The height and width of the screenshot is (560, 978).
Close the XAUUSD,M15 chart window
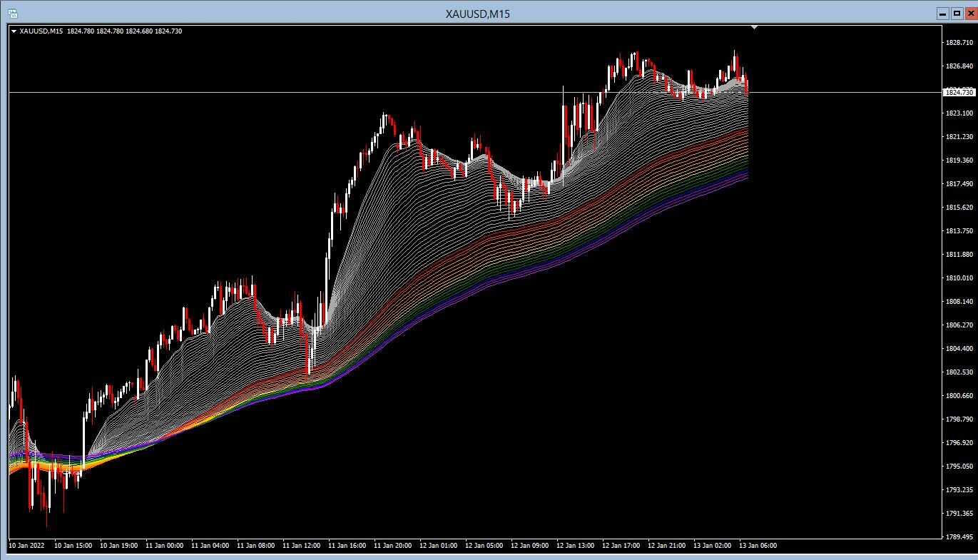(970, 13)
